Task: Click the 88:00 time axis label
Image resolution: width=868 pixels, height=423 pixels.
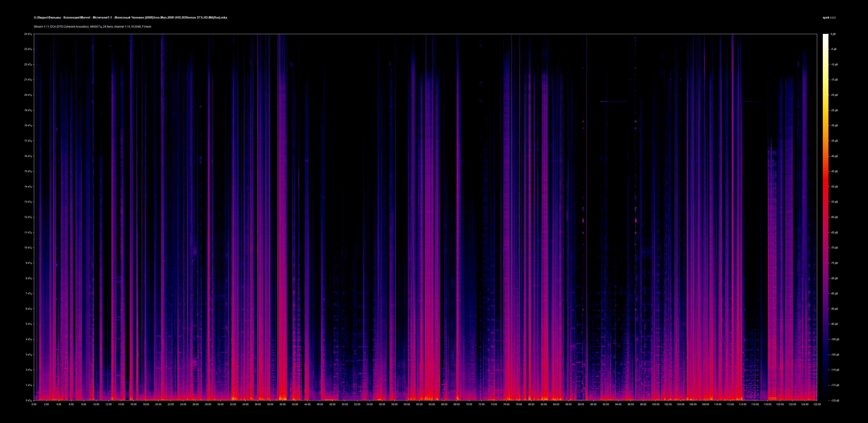Action: (581, 404)
